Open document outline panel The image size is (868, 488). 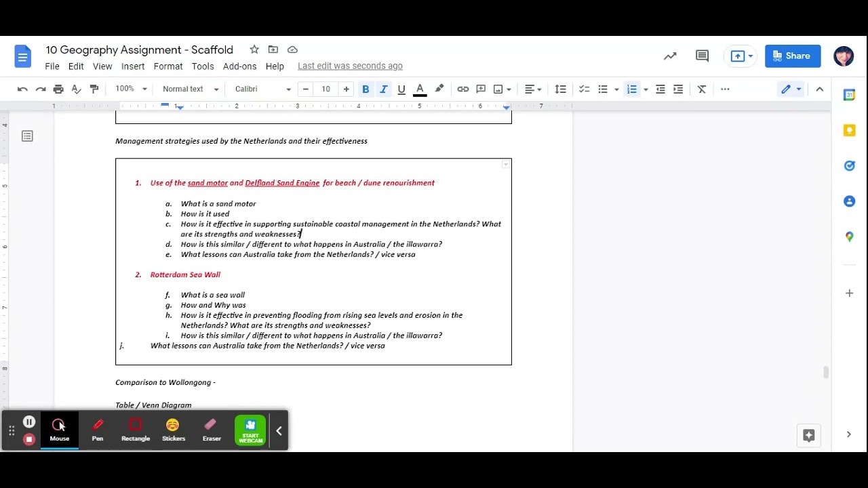27,136
